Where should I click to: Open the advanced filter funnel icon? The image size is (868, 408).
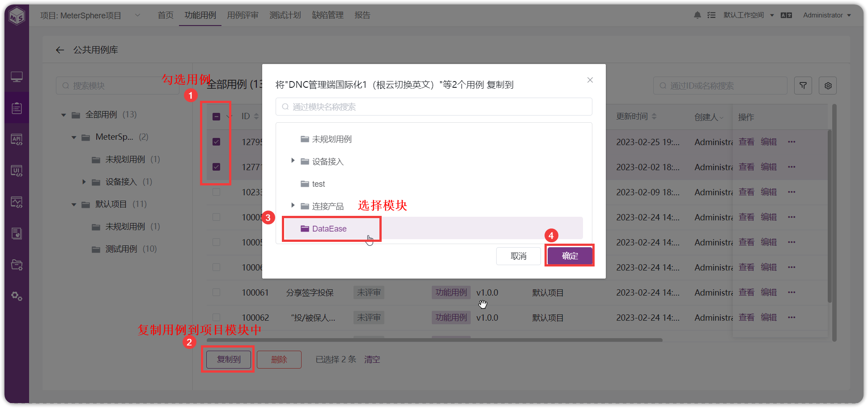pyautogui.click(x=803, y=86)
